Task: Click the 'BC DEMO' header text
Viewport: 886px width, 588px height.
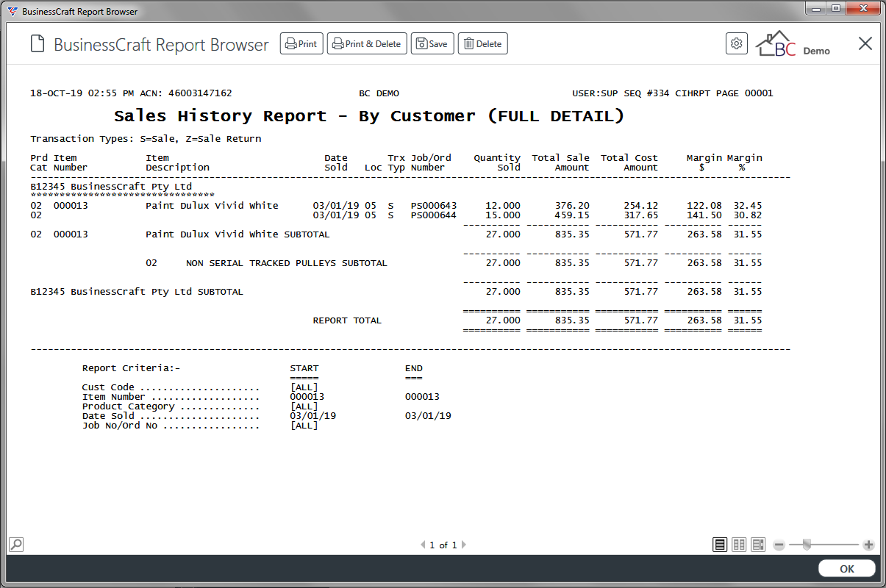Action: [x=379, y=94]
